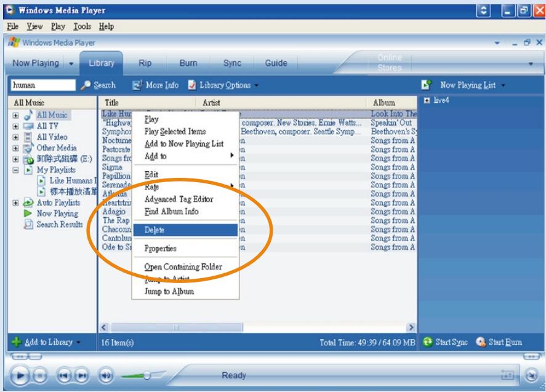Expand the All Music tree node
The image size is (546, 392).
[15, 115]
